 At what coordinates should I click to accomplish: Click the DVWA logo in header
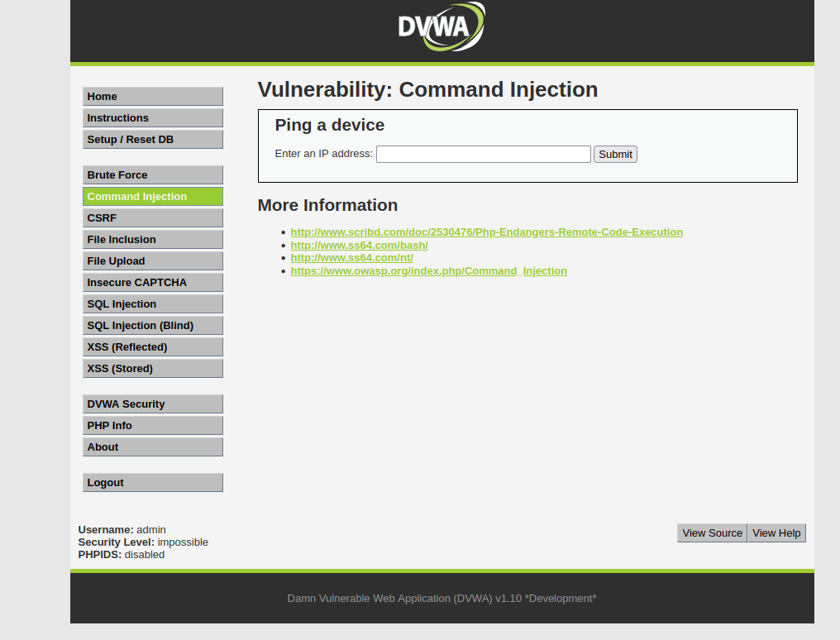[442, 26]
